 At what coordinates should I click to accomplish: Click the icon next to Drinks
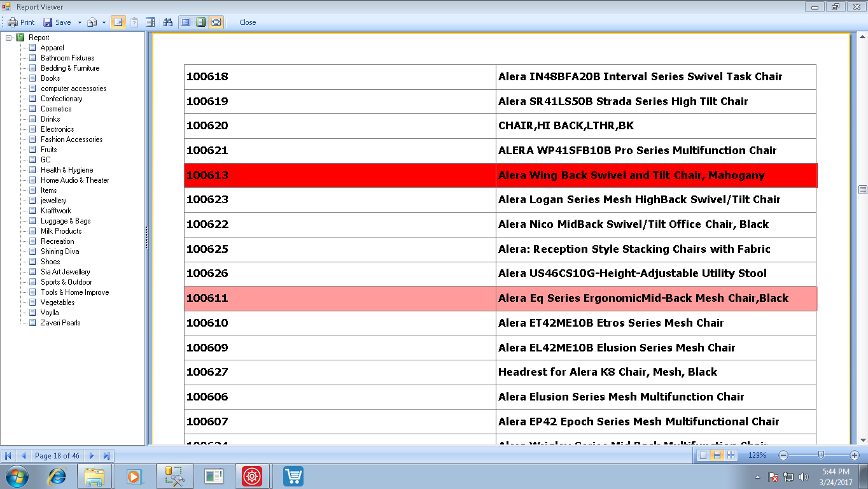tap(32, 119)
